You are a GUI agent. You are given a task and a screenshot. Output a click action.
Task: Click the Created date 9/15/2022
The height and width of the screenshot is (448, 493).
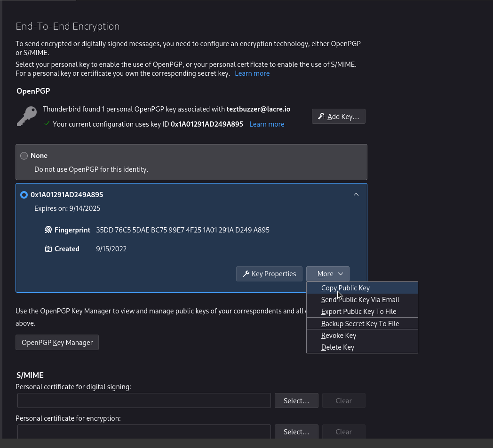point(111,249)
